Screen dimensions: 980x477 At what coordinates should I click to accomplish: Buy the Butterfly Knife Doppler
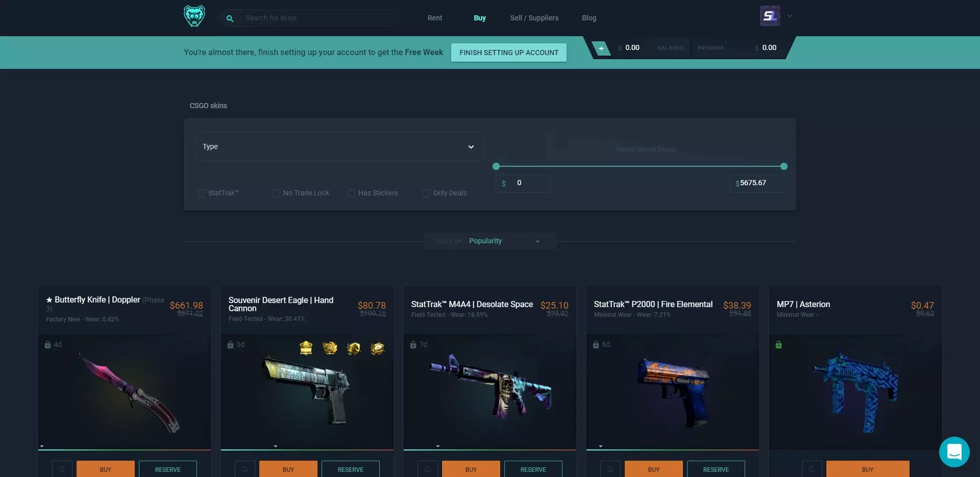click(x=106, y=469)
